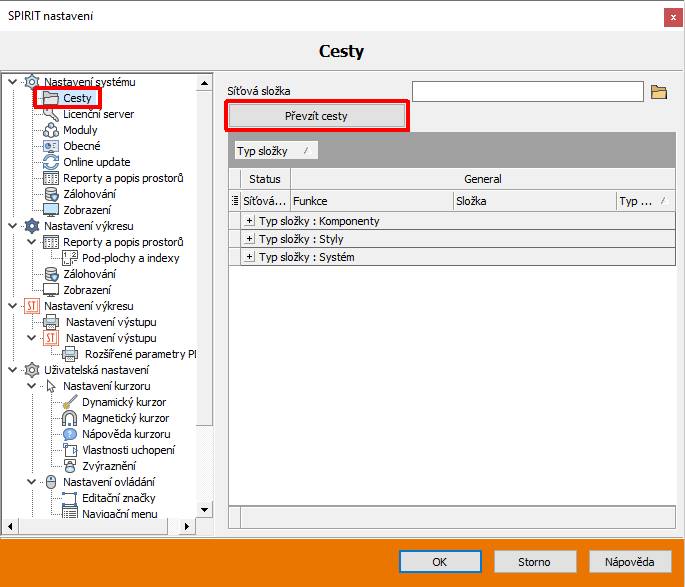Click the Typ ... column header
The image size is (685, 587).
645,201
